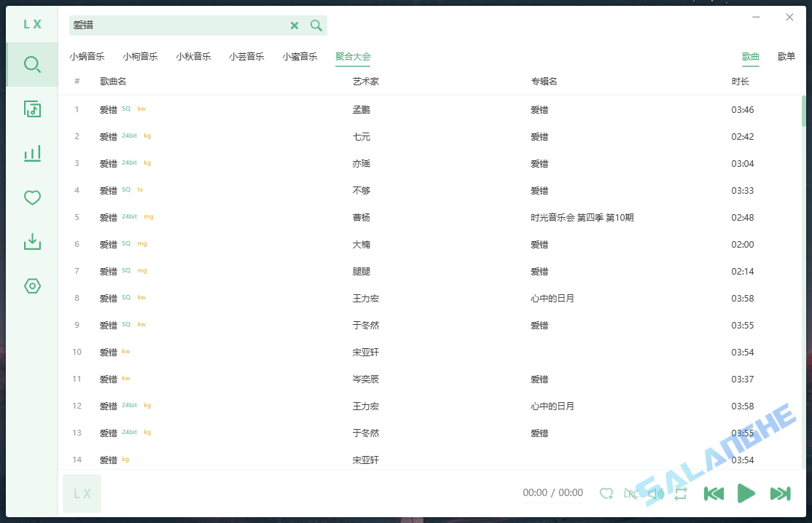Viewport: 812px width, 523px height.
Task: Mute playback using the volume icon
Action: pyautogui.click(x=655, y=493)
